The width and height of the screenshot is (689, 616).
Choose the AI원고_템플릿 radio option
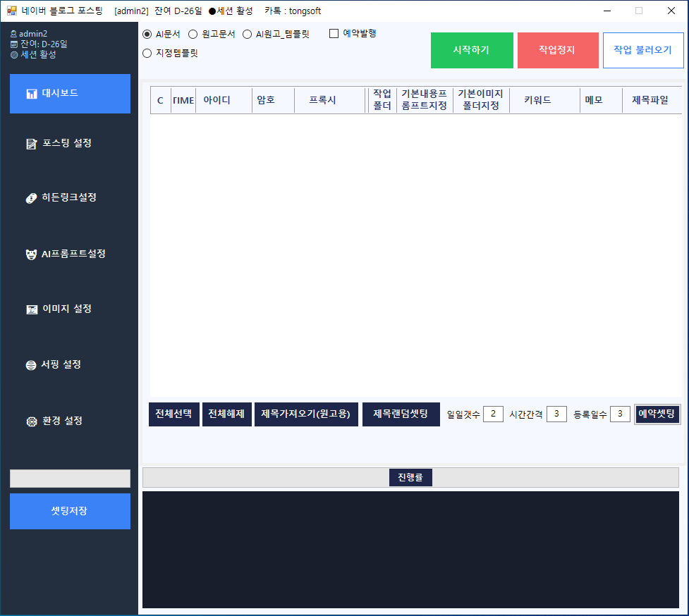[248, 34]
